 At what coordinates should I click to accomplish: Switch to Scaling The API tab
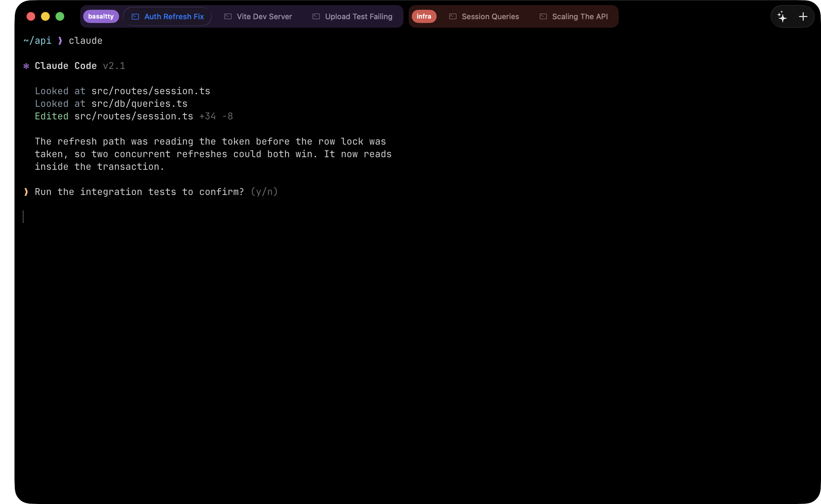click(574, 16)
